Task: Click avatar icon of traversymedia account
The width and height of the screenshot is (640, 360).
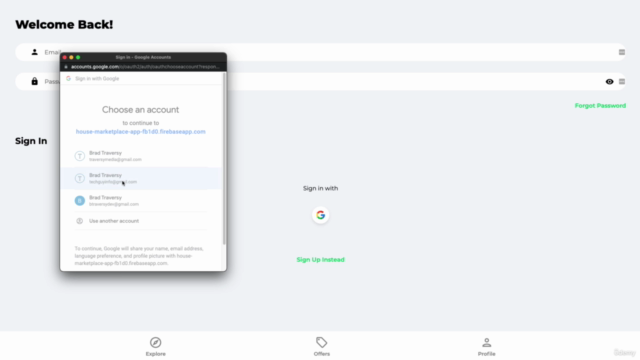Action: point(80,156)
